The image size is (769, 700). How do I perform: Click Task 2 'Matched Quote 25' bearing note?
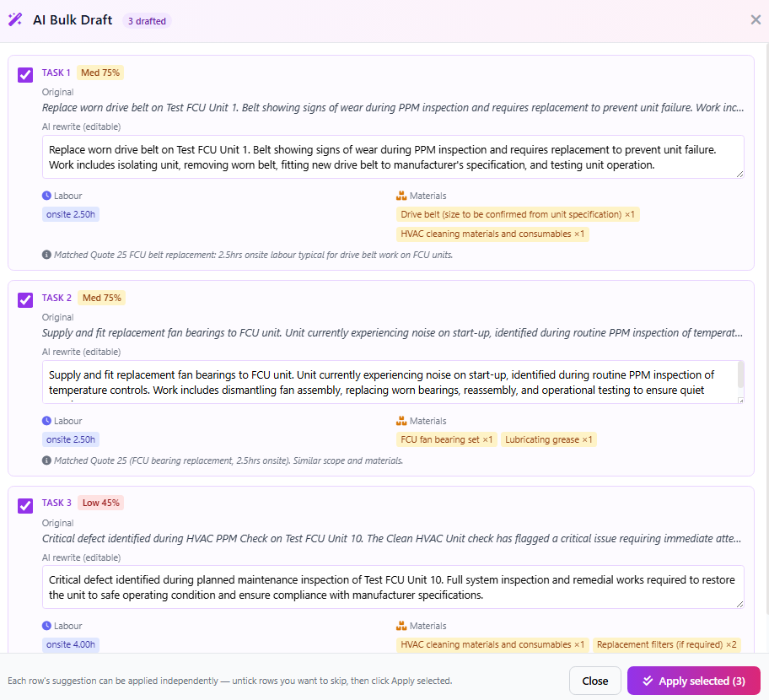pos(228,460)
